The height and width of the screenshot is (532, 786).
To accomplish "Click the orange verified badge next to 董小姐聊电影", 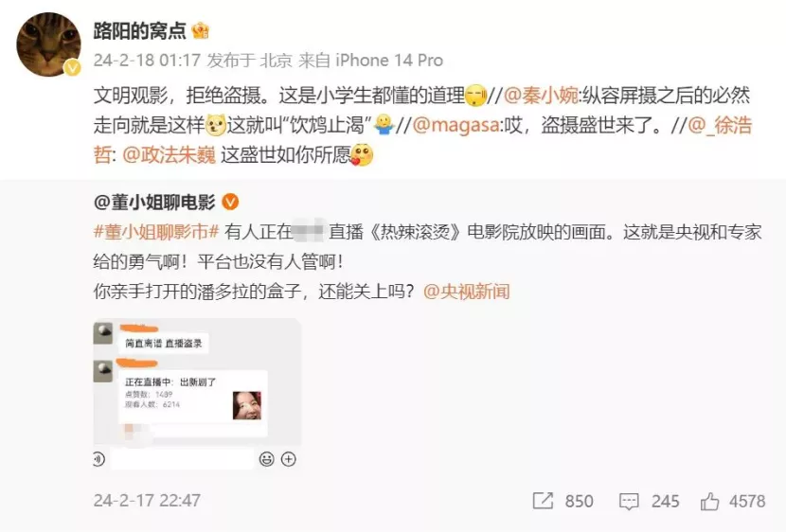I will click(230, 202).
